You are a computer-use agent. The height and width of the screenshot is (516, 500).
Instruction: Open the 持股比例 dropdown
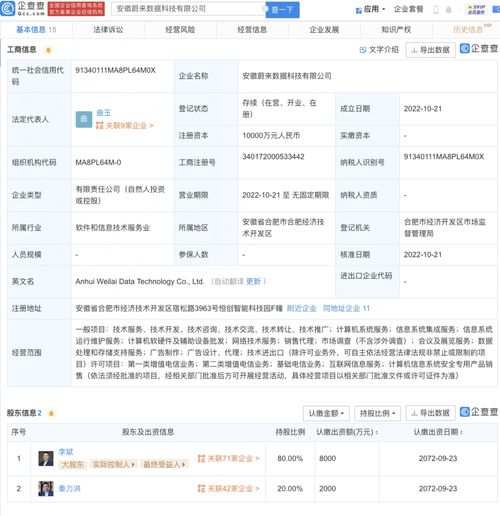[377, 413]
